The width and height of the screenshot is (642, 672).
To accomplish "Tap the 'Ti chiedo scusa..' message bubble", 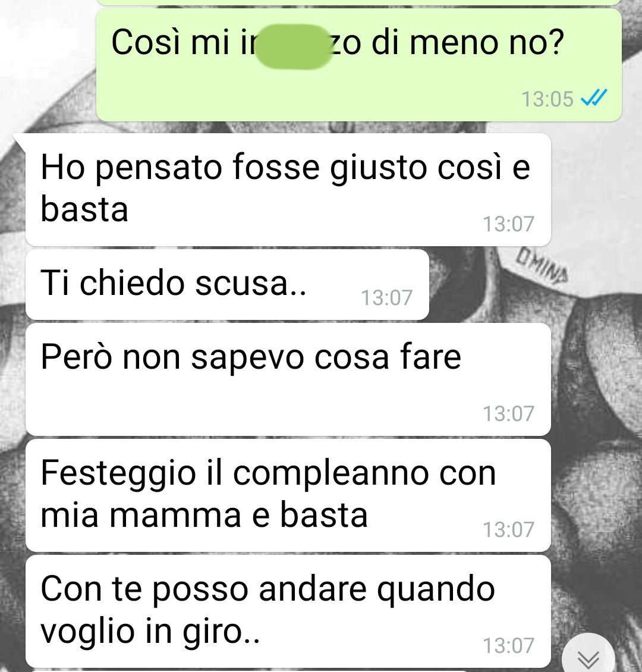I will [x=228, y=285].
